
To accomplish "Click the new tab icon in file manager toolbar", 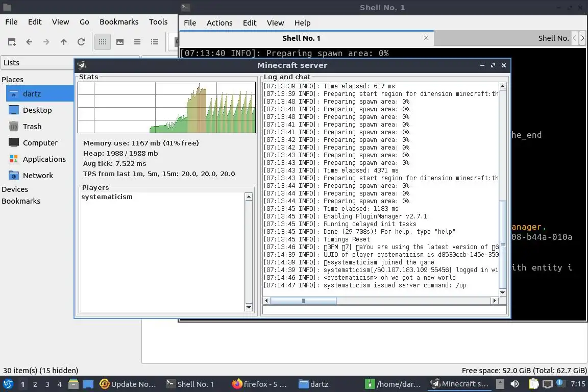I will [12, 42].
